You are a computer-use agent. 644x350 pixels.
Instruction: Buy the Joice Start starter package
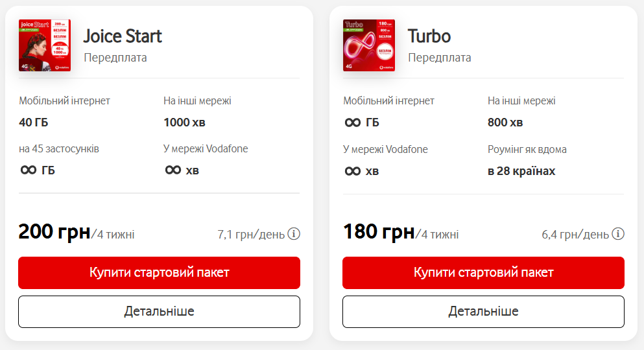pos(159,273)
